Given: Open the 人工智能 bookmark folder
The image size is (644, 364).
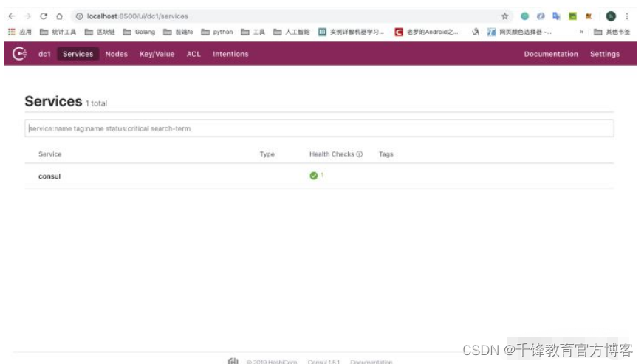Looking at the screenshot, I should click(x=292, y=32).
